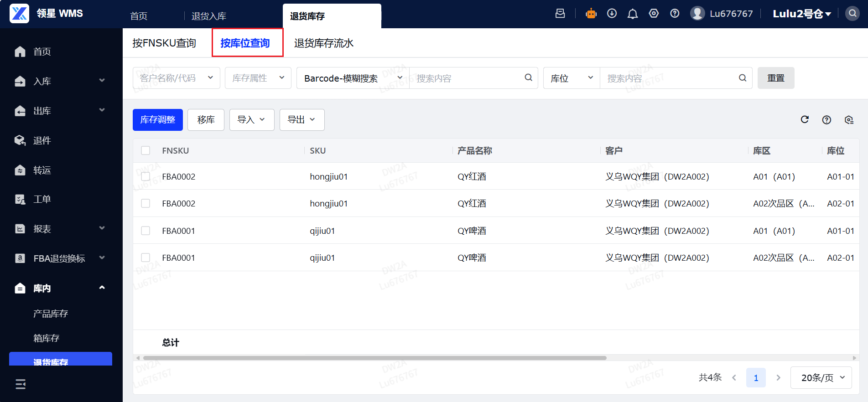This screenshot has width=868, height=402.
Task: Click the 工单 work order icon
Action: [20, 199]
